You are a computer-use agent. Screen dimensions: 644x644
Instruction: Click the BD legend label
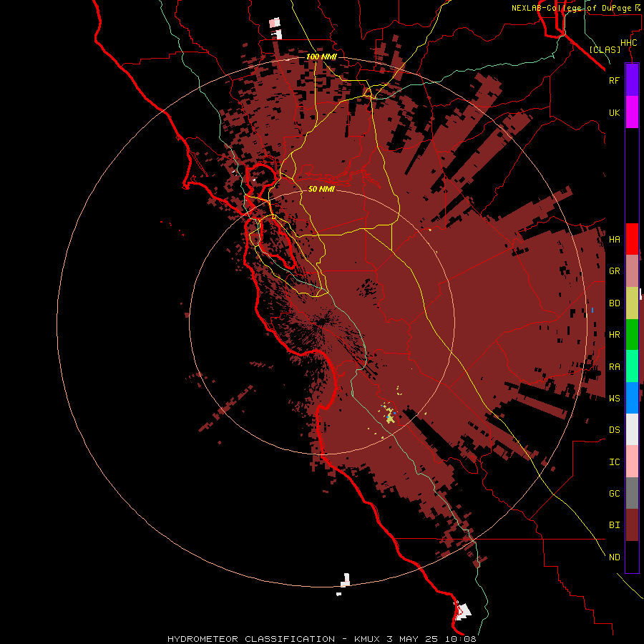(614, 303)
